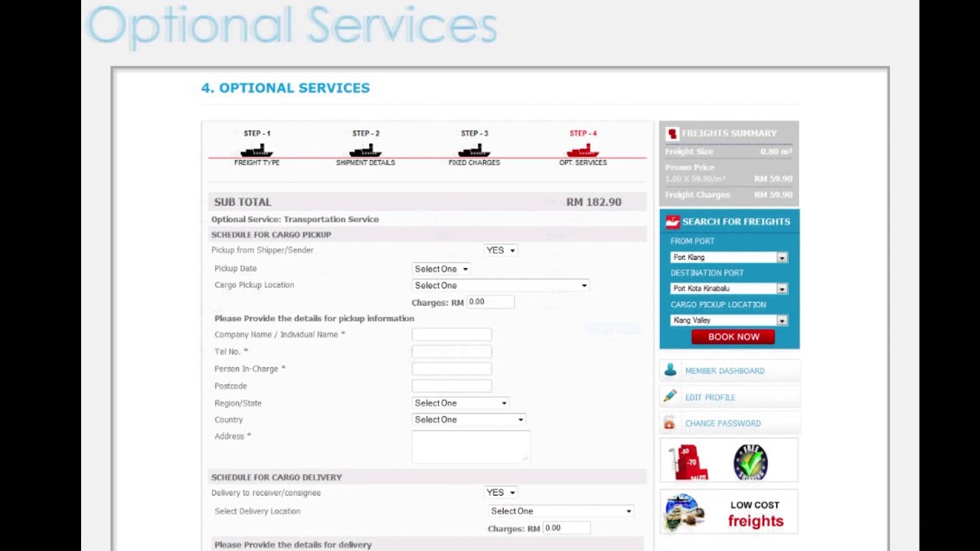Open the Region/State dropdown
This screenshot has width=980, height=551.
(460, 403)
